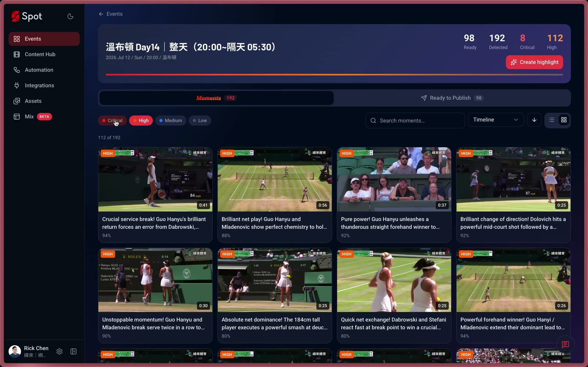Toggle dark mode moon icon
The image size is (588, 367).
[x=70, y=16]
